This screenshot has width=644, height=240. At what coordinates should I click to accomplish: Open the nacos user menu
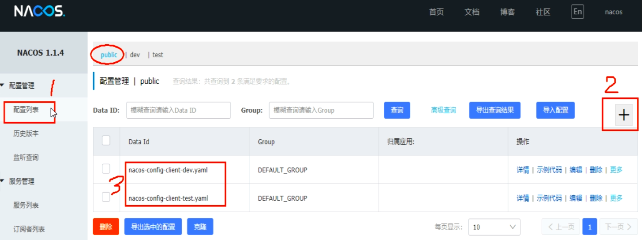point(614,12)
